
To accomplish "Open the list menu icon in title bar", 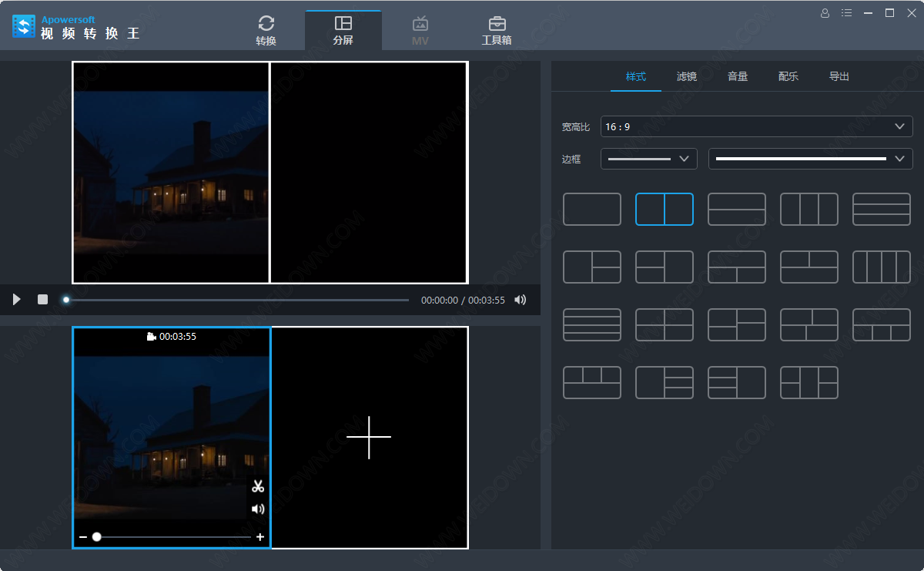I will (847, 13).
